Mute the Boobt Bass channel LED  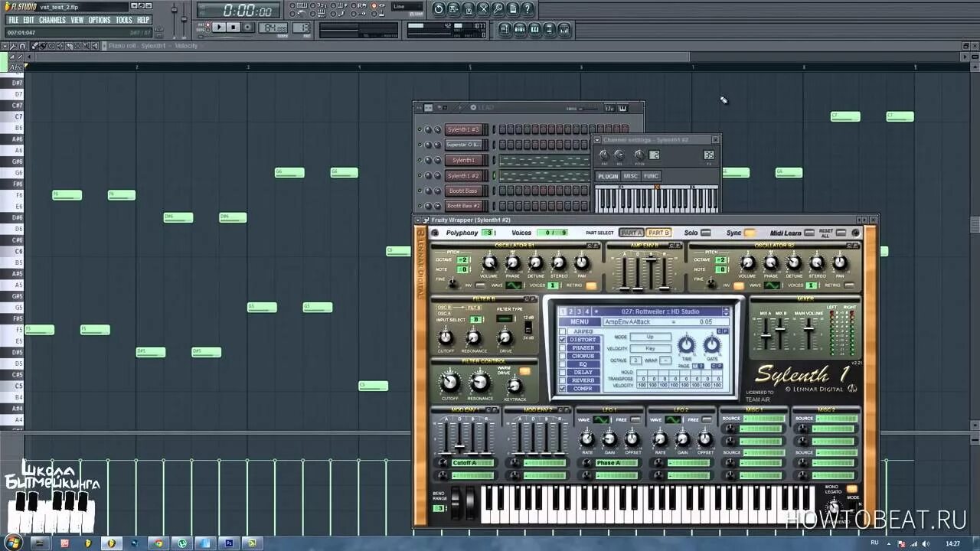click(420, 191)
